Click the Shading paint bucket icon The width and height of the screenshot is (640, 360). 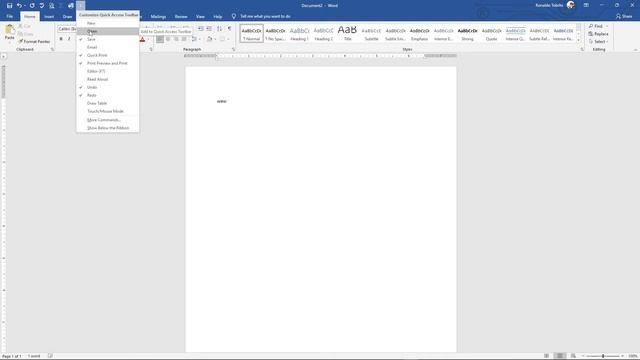click(209, 39)
